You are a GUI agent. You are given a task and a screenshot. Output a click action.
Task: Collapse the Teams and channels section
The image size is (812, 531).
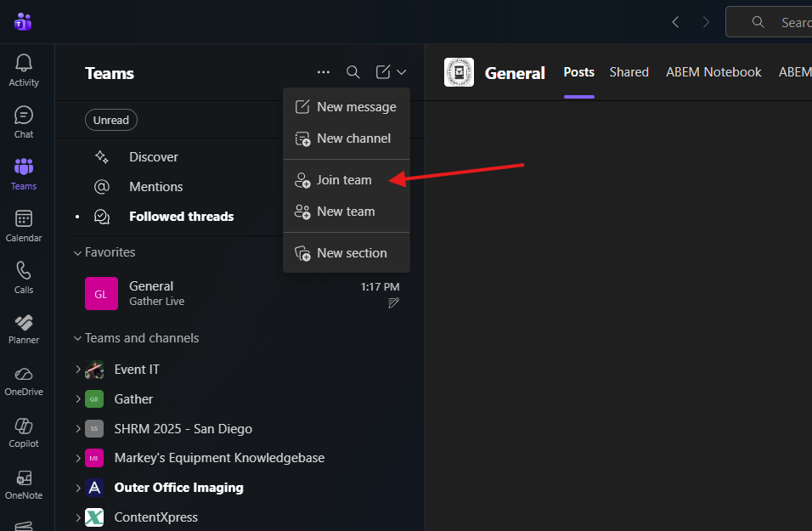click(x=78, y=338)
